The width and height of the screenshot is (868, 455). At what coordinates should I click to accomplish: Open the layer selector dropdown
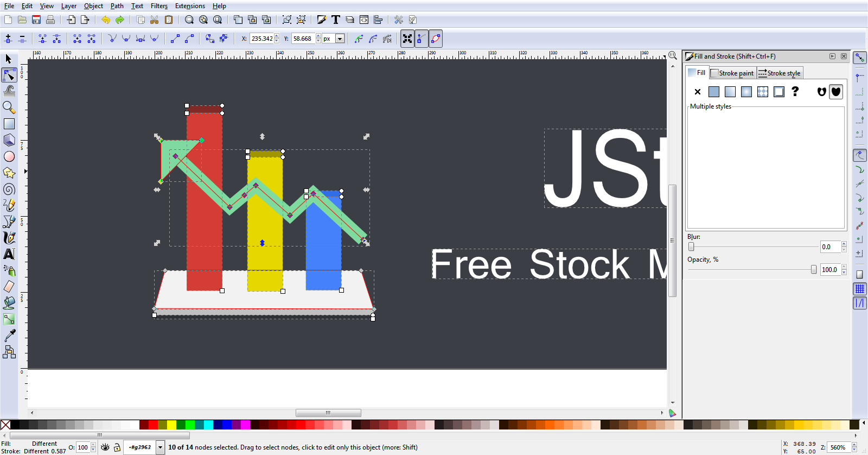tap(160, 447)
